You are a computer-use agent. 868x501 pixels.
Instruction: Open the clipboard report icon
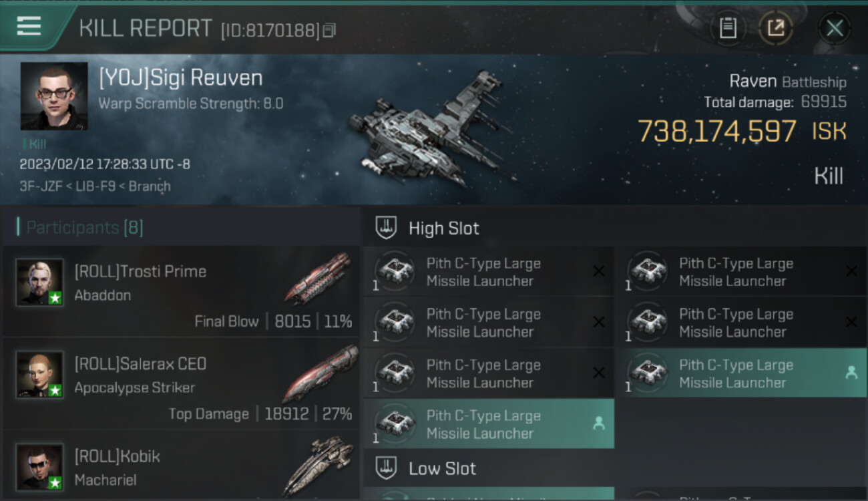[x=728, y=28]
